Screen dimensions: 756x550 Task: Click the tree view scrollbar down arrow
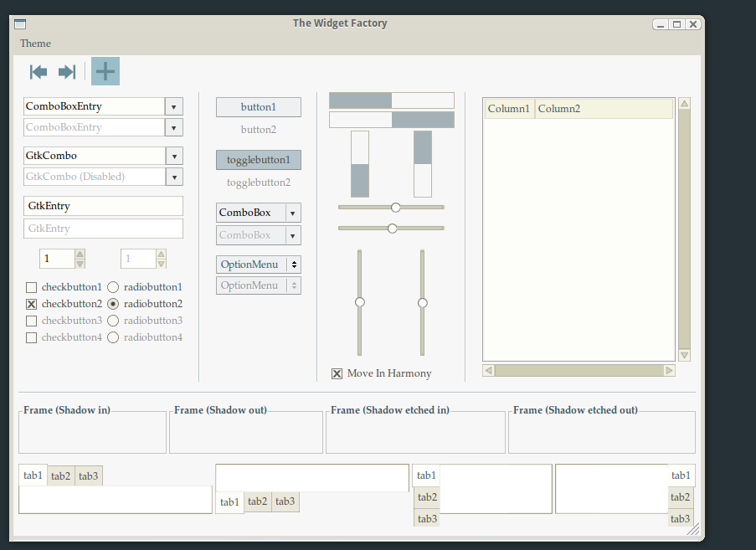click(x=684, y=355)
